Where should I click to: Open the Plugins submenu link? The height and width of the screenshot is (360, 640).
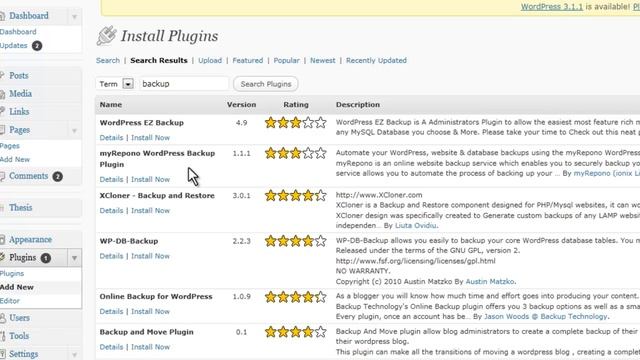coord(12,273)
